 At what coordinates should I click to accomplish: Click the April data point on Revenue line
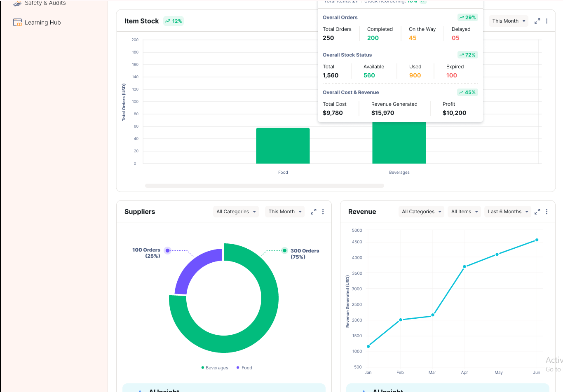point(464,266)
